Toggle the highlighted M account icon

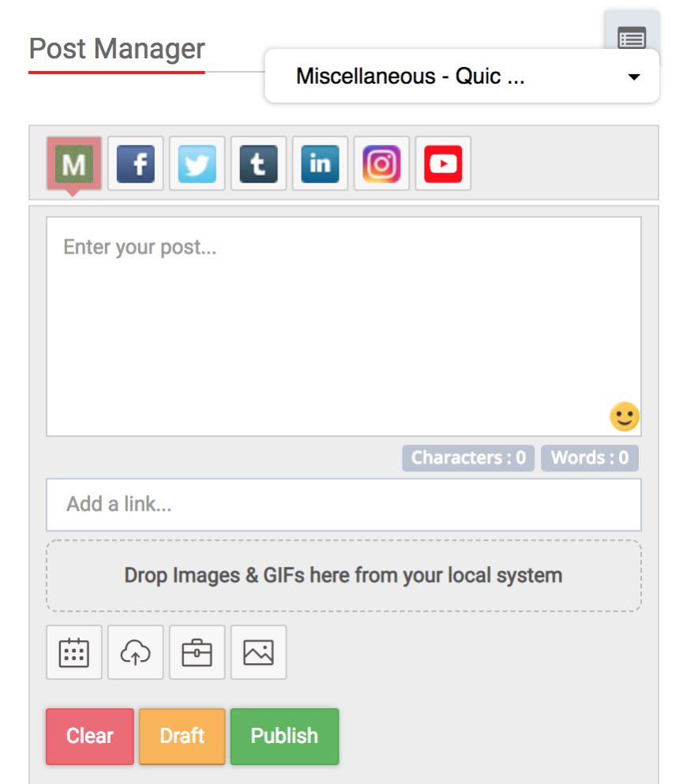[x=73, y=163]
